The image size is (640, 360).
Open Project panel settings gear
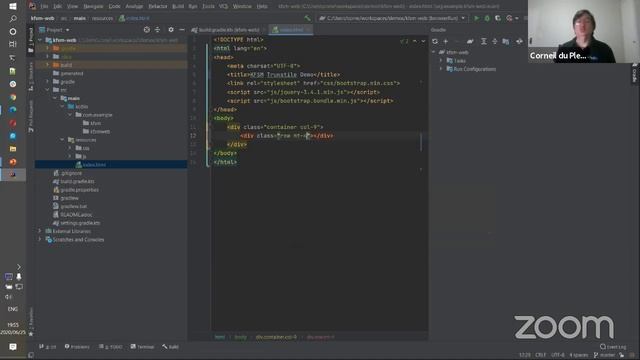coord(171,30)
